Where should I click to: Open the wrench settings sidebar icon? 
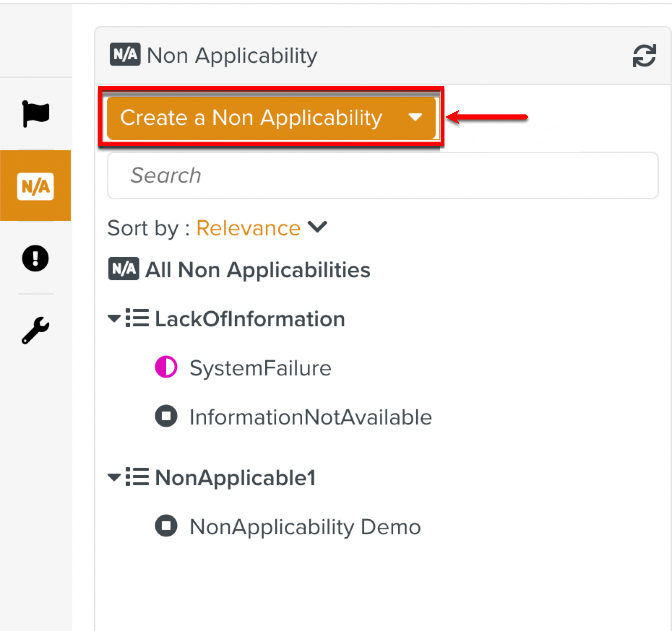coord(35,330)
